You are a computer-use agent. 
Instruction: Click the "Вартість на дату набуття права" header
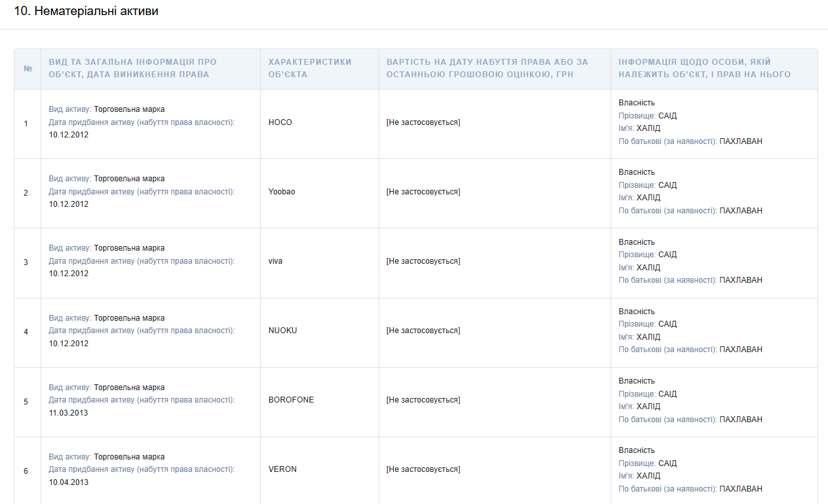tap(487, 68)
